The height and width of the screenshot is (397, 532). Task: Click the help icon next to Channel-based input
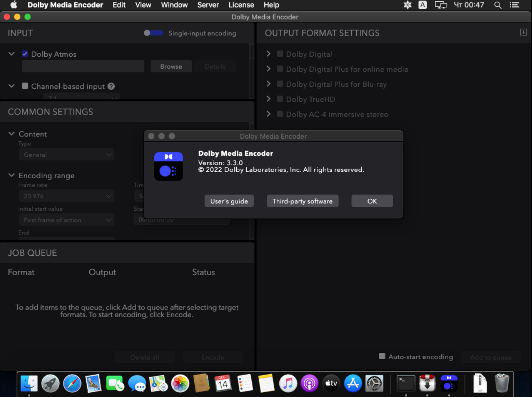click(111, 86)
